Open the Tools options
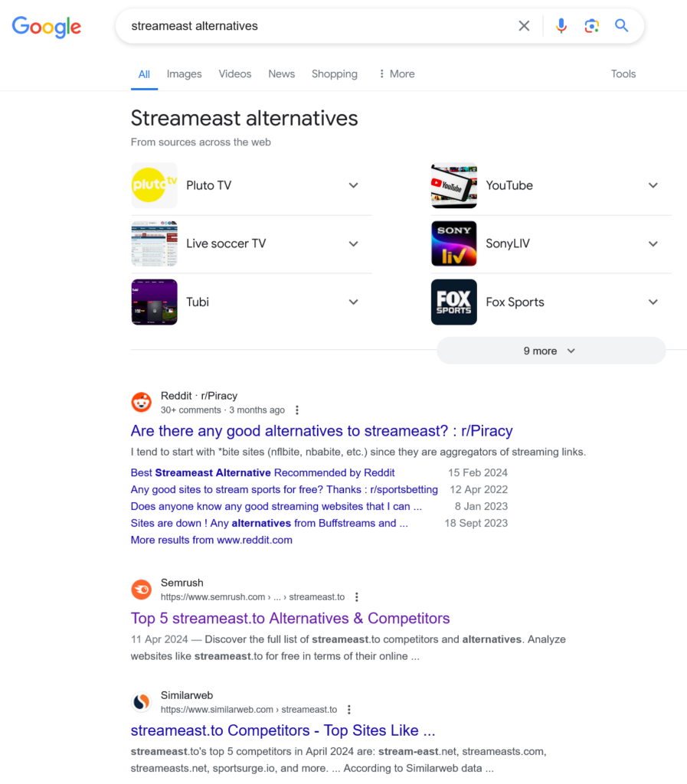This screenshot has width=687, height=784. pyautogui.click(x=623, y=74)
